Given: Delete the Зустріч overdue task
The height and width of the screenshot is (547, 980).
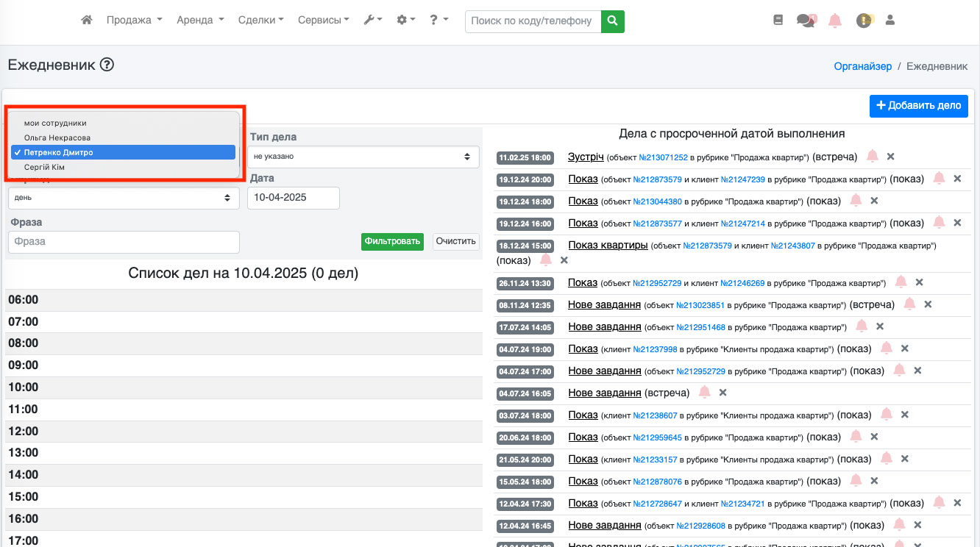Looking at the screenshot, I should click(x=890, y=157).
